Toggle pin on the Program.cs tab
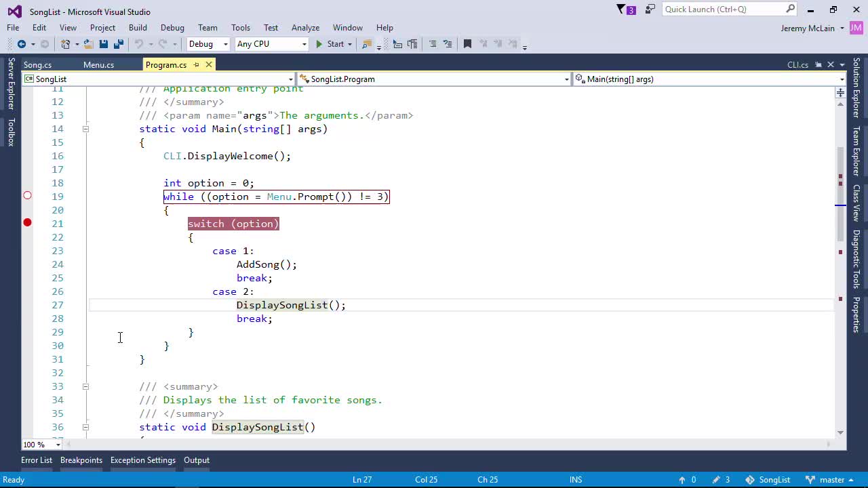The height and width of the screenshot is (488, 868). pos(196,65)
